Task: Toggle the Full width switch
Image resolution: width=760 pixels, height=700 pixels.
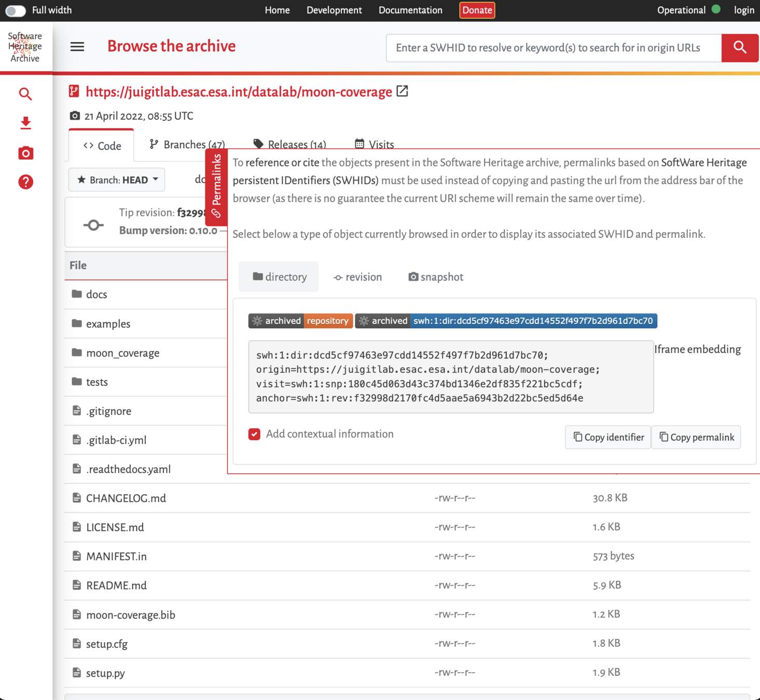Action: 16,10
